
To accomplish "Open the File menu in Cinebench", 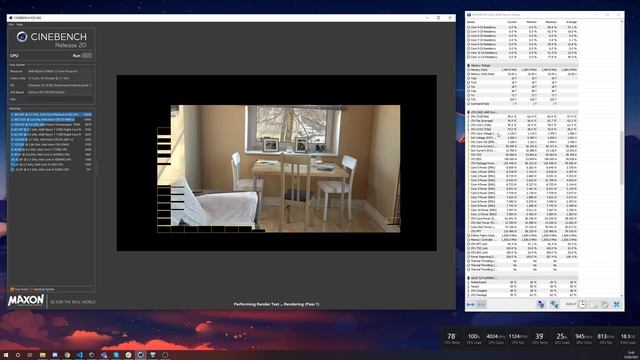I will [x=11, y=25].
